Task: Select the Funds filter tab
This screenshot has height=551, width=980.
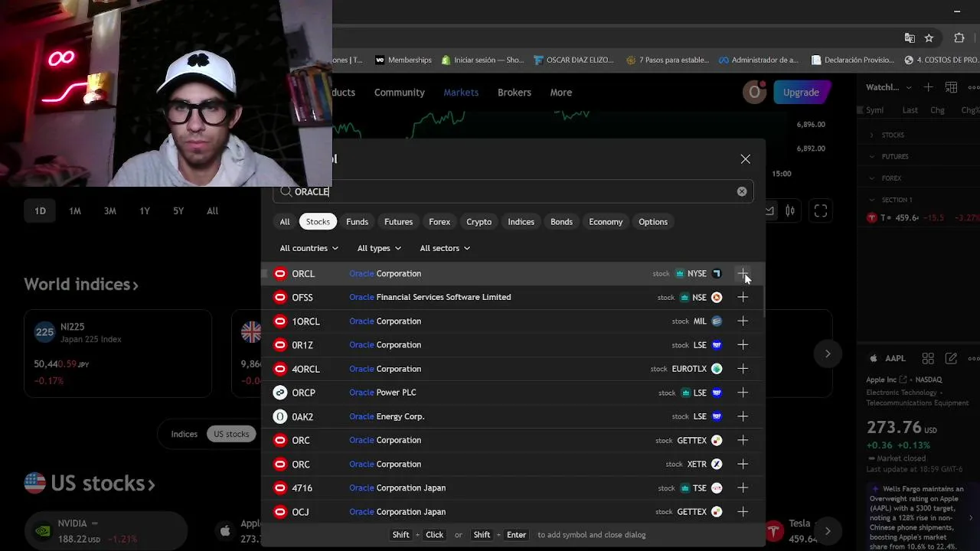Action: [x=357, y=222]
